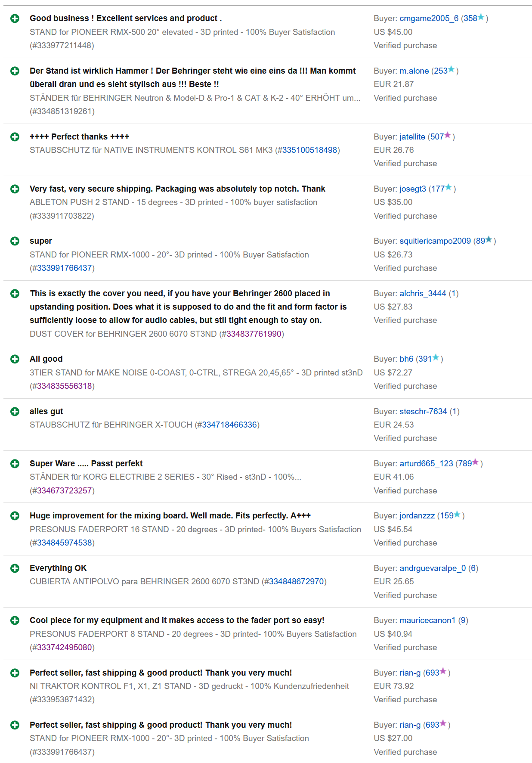Click feedback score 177 for josegt3
The image size is (532, 763).
pos(438,189)
